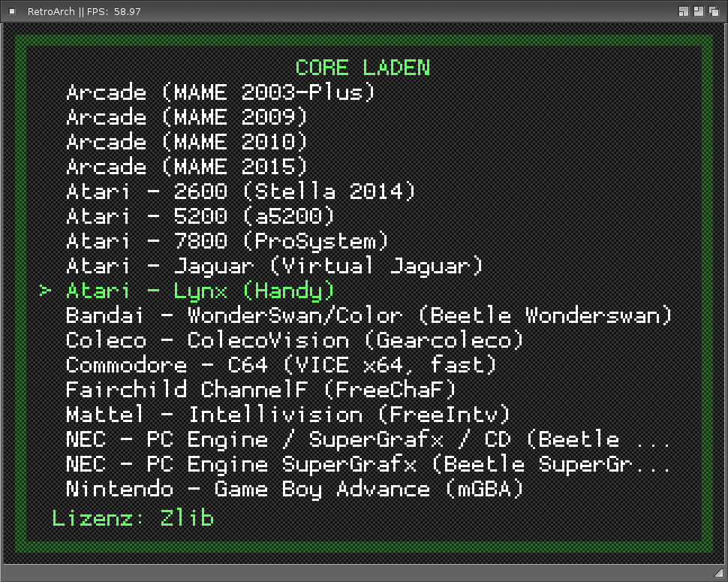
Task: Select Arcade (MAME 2010) core
Action: pyautogui.click(x=187, y=142)
